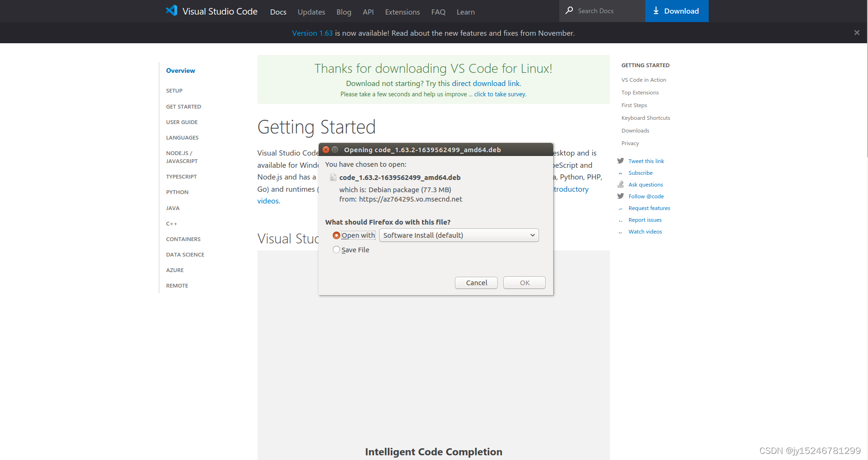Click the icon beside Request features
868x460 pixels.
tap(620, 208)
